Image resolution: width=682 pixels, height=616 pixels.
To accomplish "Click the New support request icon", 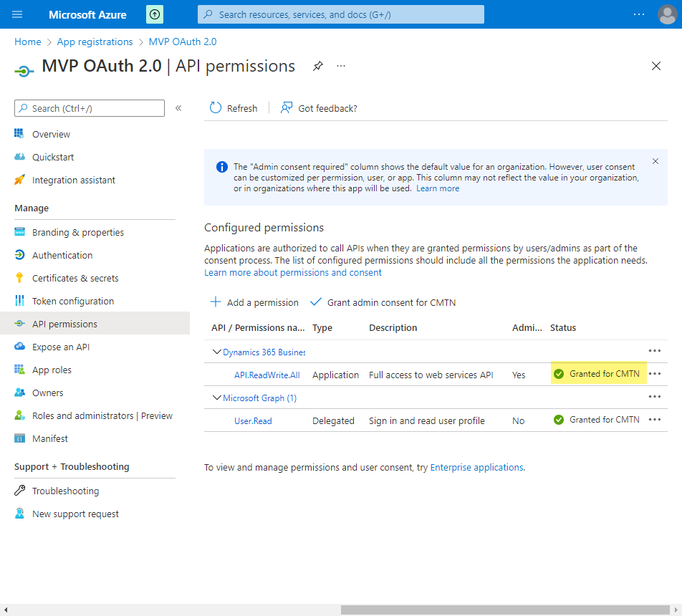I will pos(19,514).
